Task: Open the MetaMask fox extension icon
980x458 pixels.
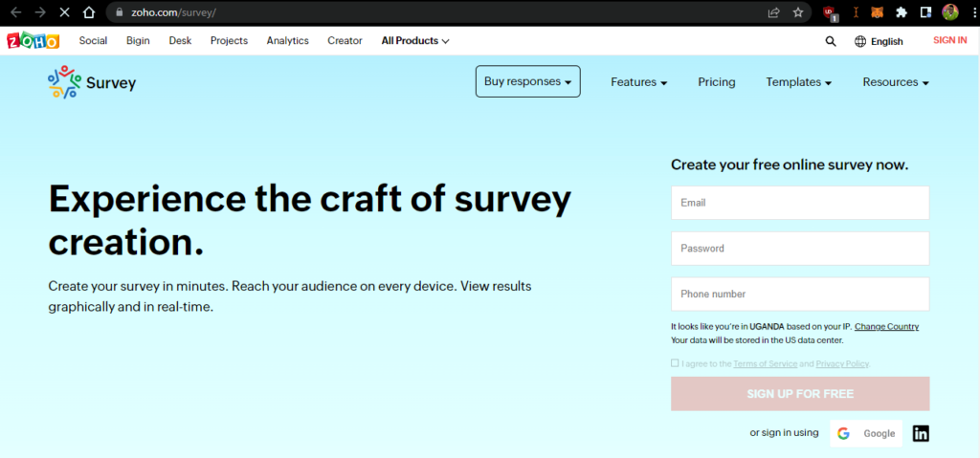Action: tap(878, 11)
